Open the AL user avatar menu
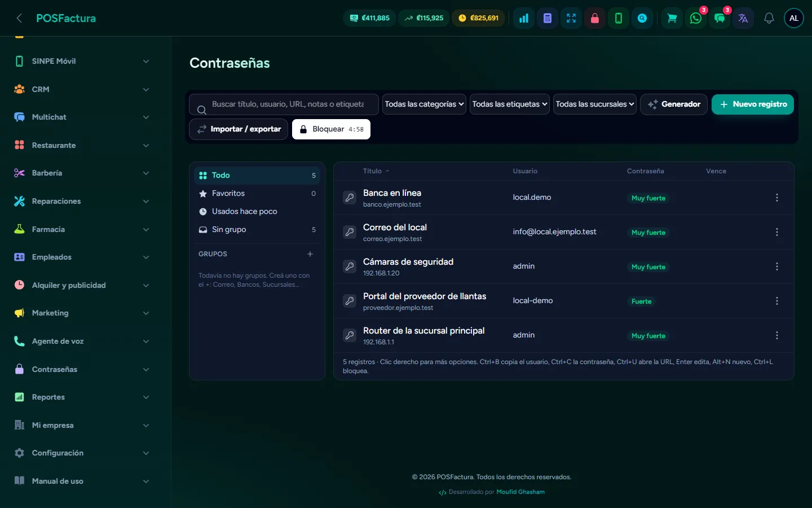The image size is (812, 508). (x=794, y=18)
